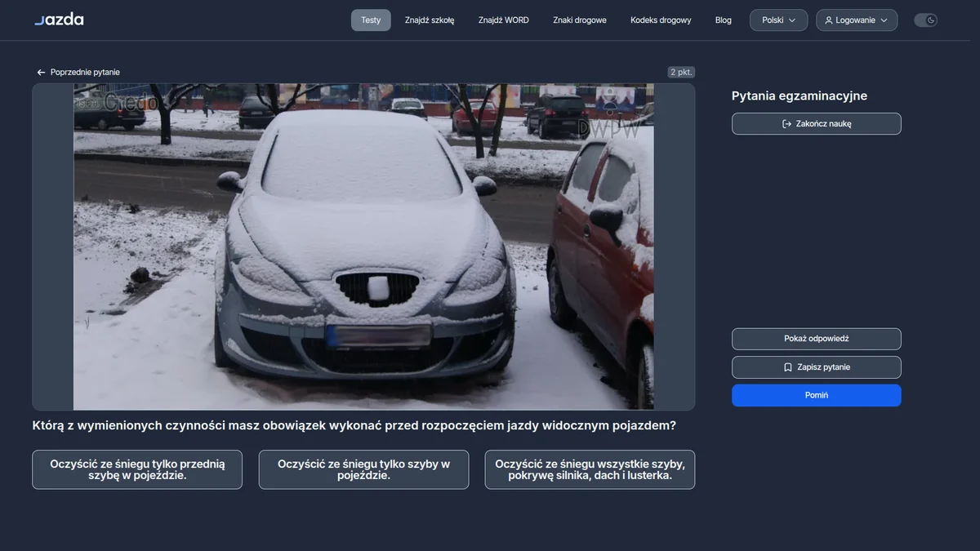980x551 pixels.
Task: Toggle the dark mode switch
Action: 925,20
